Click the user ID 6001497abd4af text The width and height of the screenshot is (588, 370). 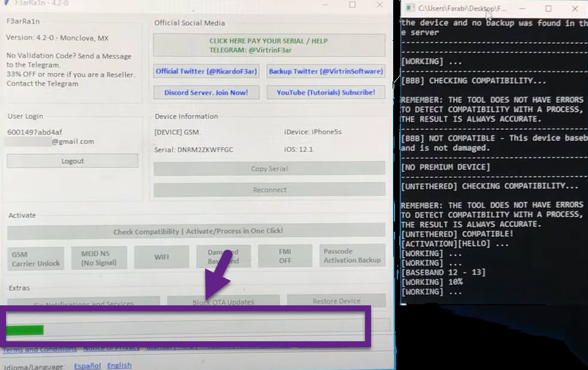pyautogui.click(x=35, y=132)
